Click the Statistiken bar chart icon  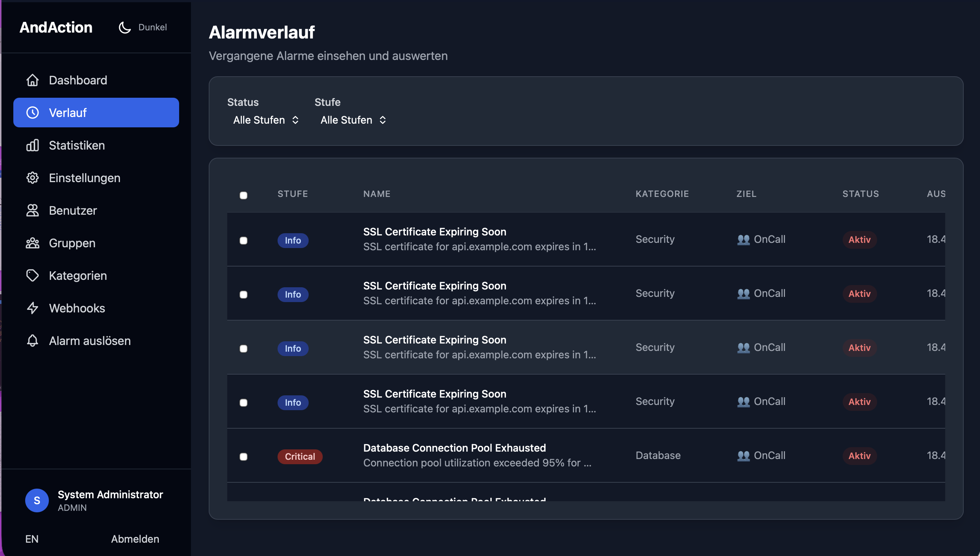(33, 145)
